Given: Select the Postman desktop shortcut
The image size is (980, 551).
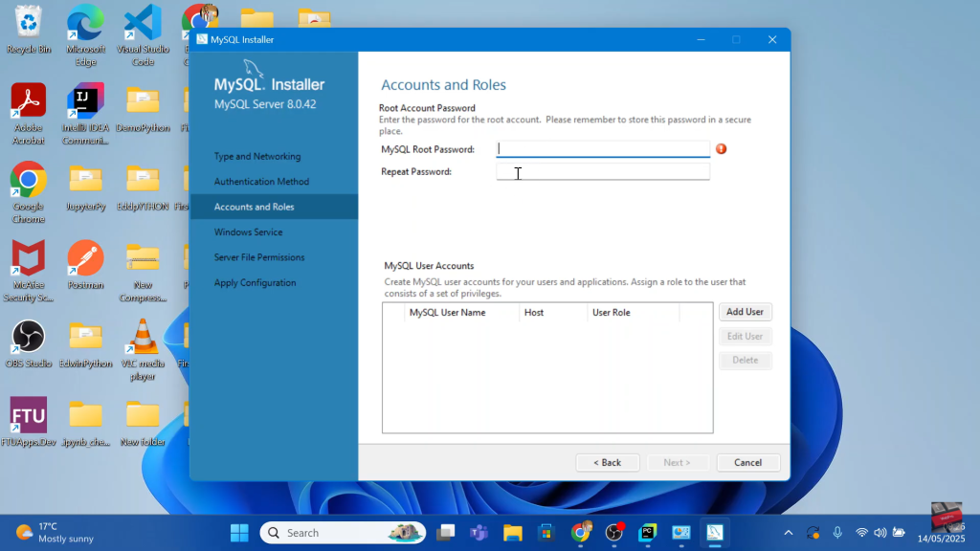Looking at the screenshot, I should click(x=85, y=265).
